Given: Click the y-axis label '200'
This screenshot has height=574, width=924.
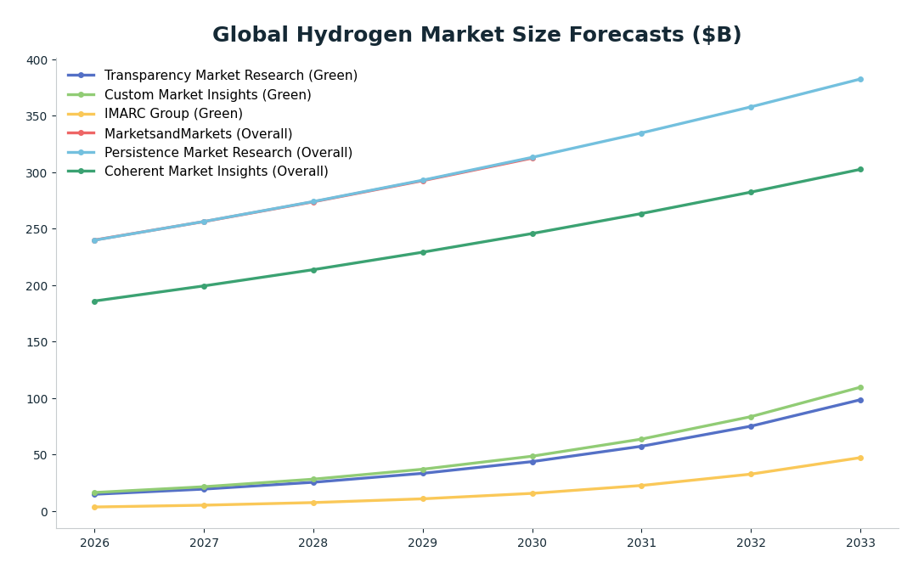Looking at the screenshot, I should click(37, 286).
